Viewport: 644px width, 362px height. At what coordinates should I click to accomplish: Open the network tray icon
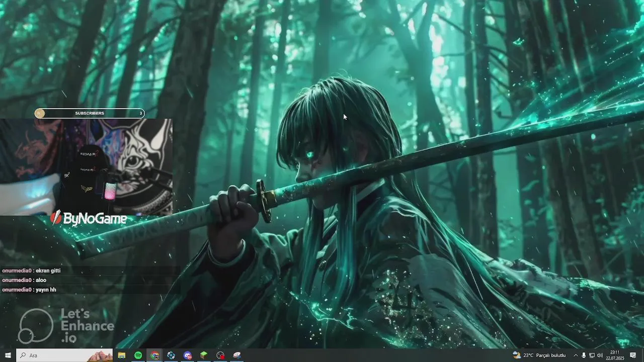592,355
